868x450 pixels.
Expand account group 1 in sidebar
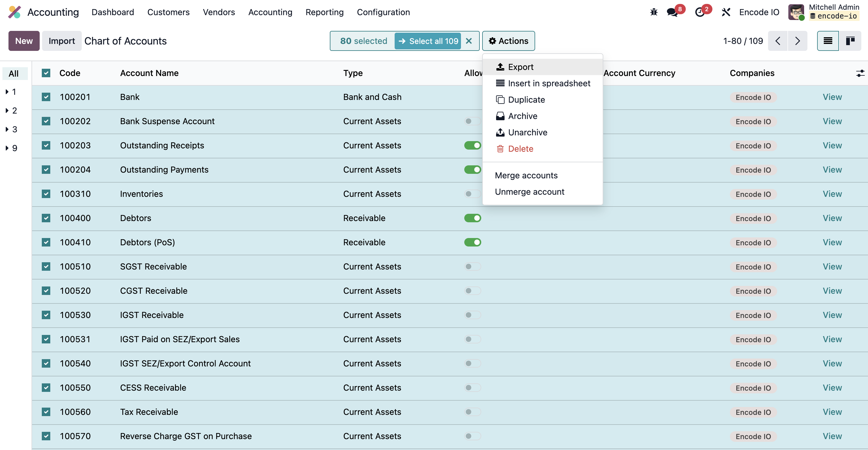(7, 92)
